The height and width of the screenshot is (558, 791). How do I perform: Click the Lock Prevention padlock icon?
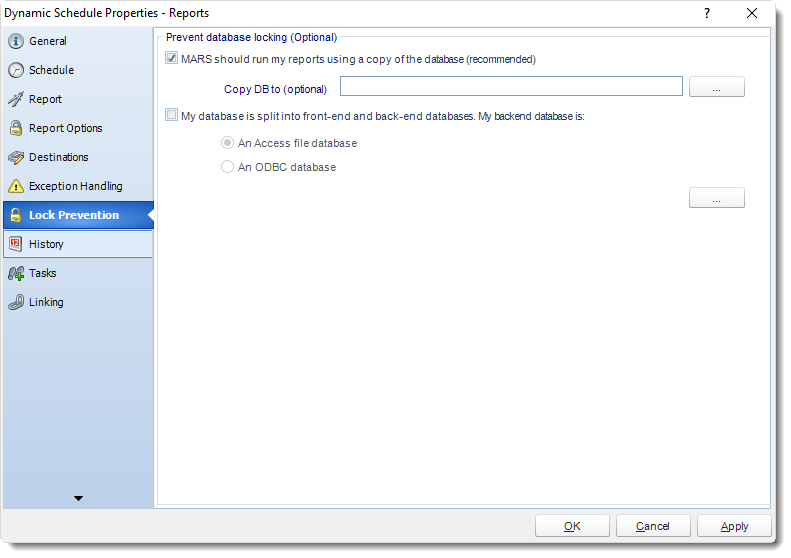click(16, 215)
